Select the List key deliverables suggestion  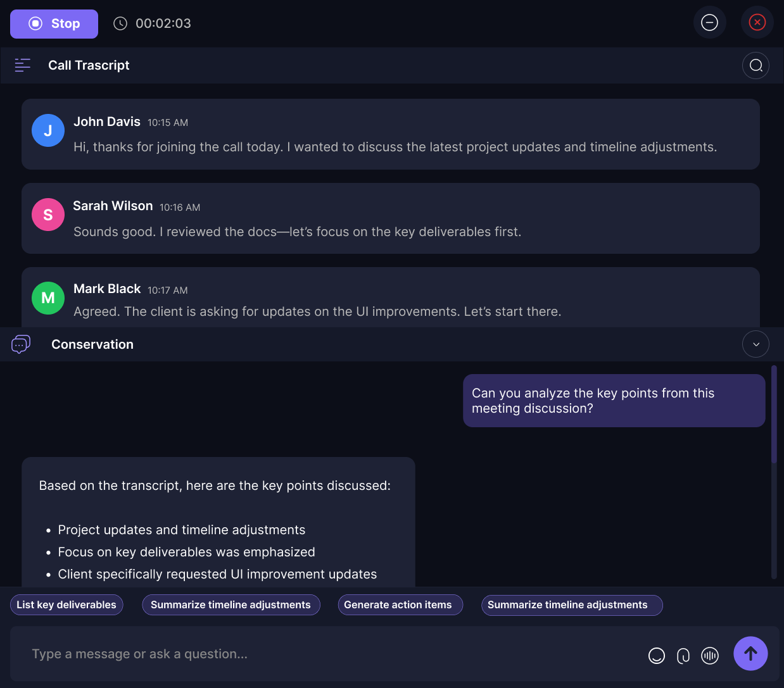(66, 604)
